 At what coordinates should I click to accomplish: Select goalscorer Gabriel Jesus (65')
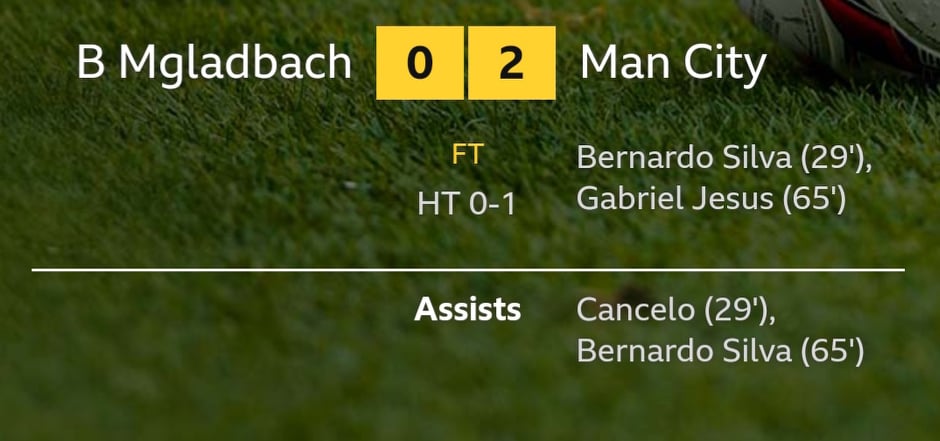pyautogui.click(x=711, y=199)
